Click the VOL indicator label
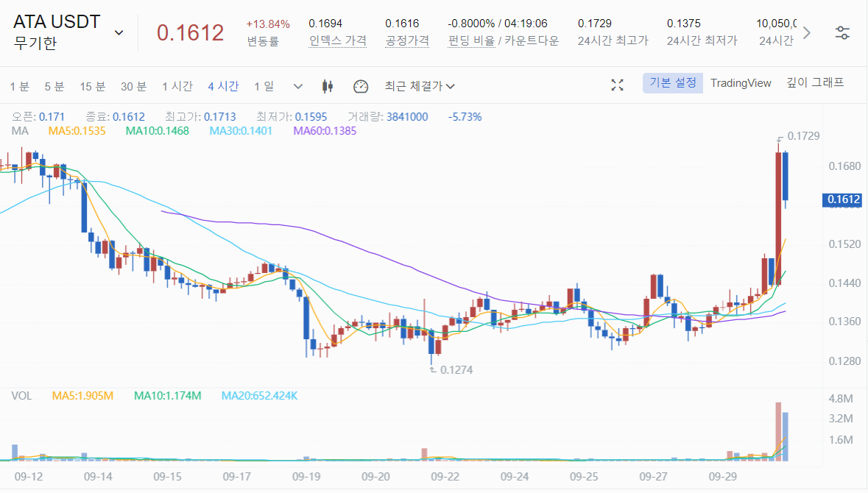Image resolution: width=868 pixels, height=493 pixels. click(21, 396)
